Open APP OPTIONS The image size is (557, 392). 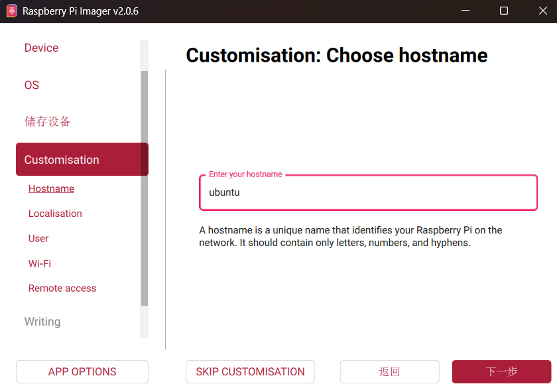point(82,372)
